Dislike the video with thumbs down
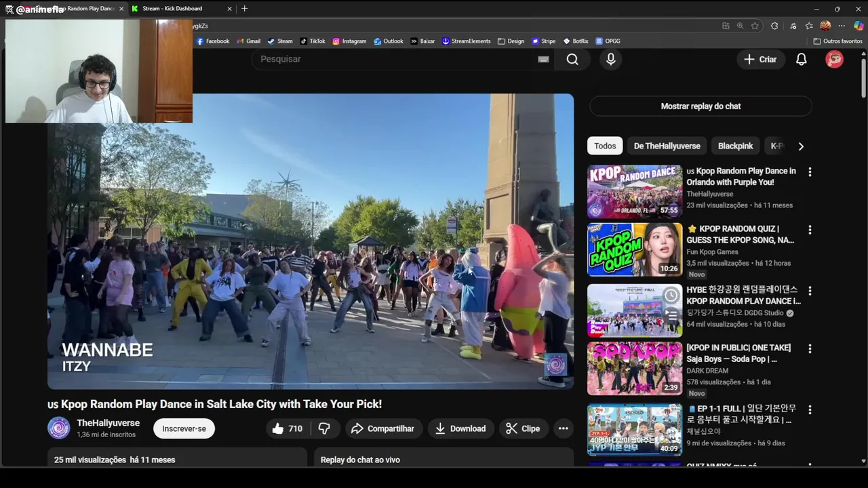 324,428
